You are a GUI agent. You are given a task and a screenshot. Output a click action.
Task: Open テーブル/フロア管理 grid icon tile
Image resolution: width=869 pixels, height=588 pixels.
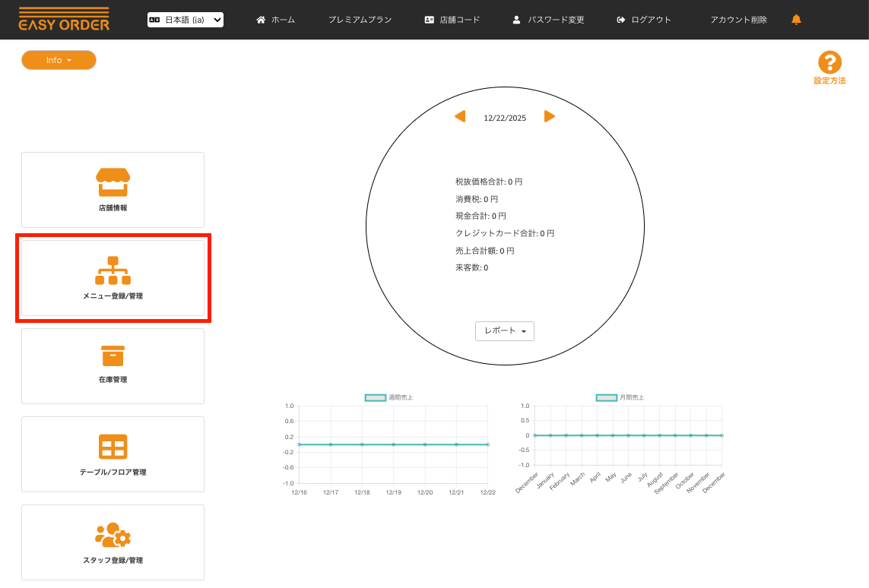coord(113,454)
